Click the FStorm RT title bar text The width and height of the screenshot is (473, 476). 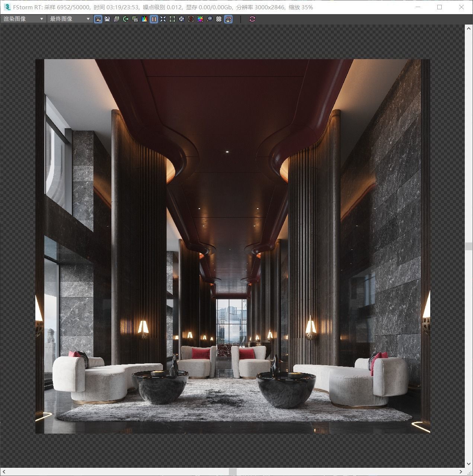[x=163, y=7]
